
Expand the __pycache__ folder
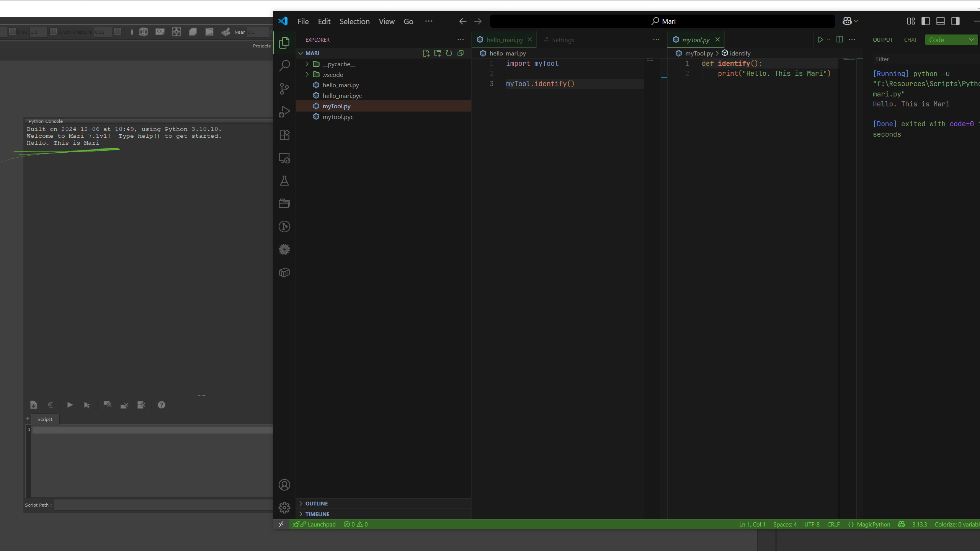307,64
